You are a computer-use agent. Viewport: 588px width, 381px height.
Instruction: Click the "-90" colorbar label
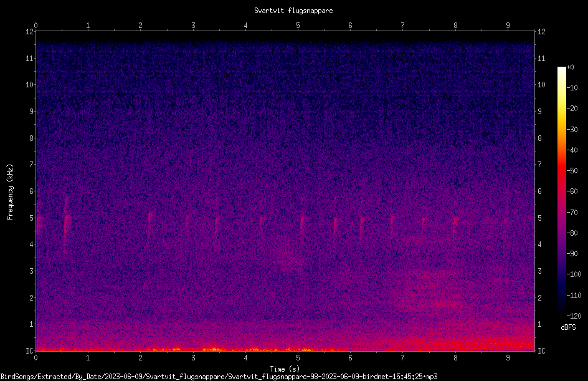[572, 254]
